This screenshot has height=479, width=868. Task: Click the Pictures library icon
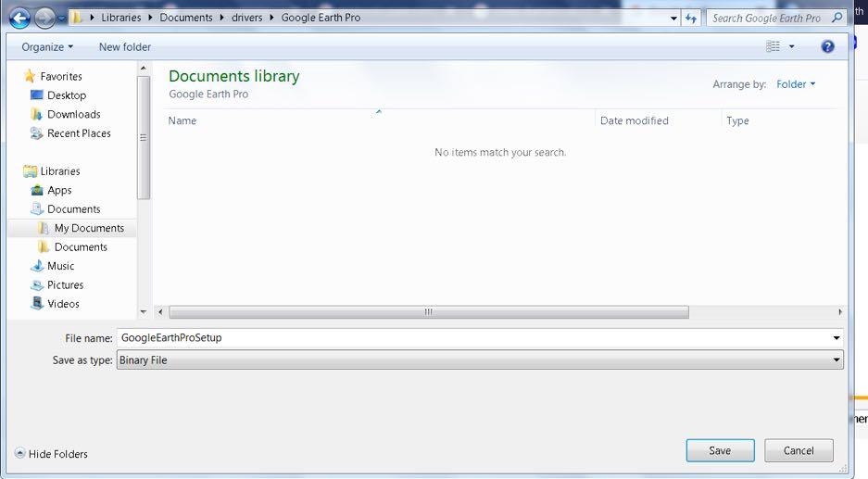[x=36, y=284]
